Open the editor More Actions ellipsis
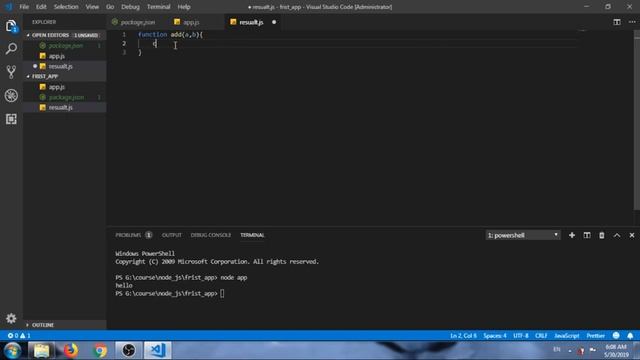This screenshot has height=360, width=640. click(x=631, y=22)
